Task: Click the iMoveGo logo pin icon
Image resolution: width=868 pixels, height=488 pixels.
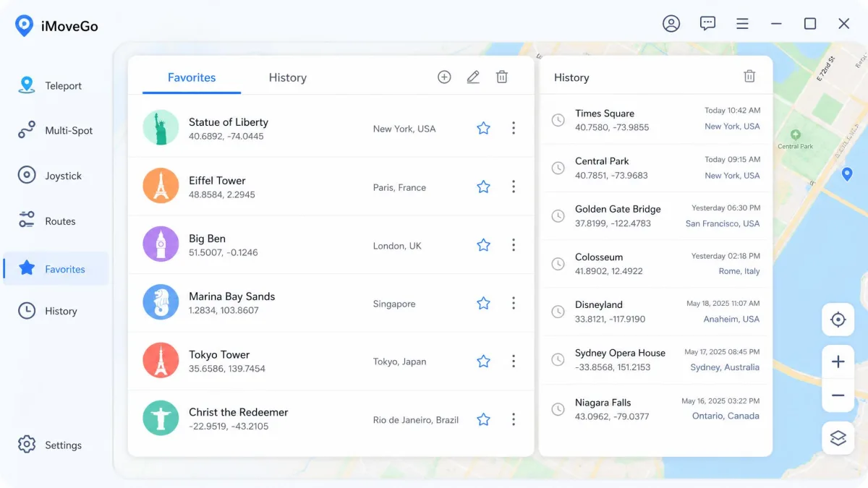Action: [x=24, y=26]
